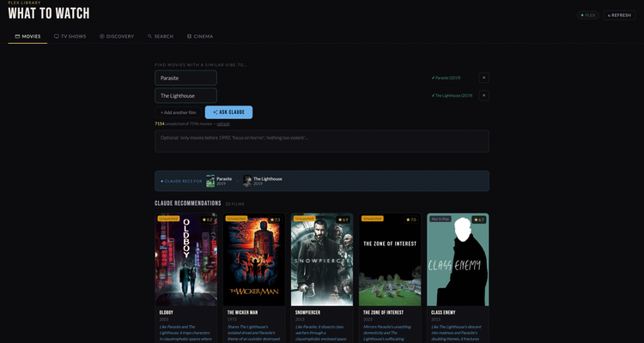Remove The Lighthouse (2019) film entry

(483, 95)
